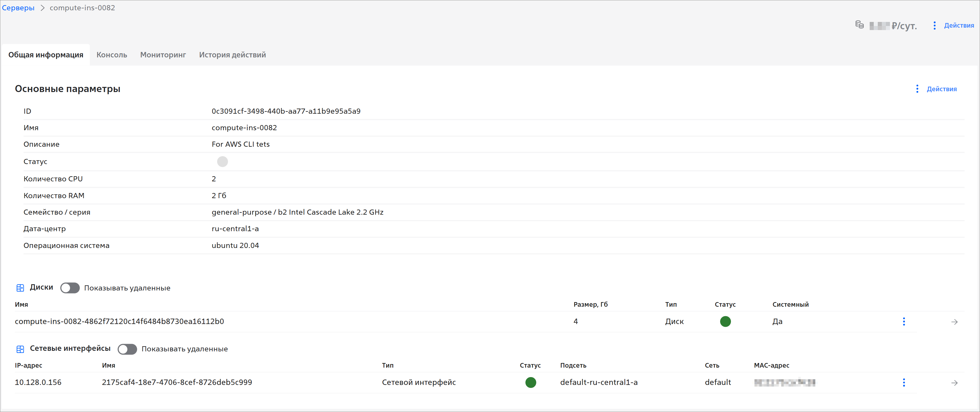The height and width of the screenshot is (412, 980).
Task: Select the disk name compute-ins-0082-4862f721 row
Action: [119, 322]
